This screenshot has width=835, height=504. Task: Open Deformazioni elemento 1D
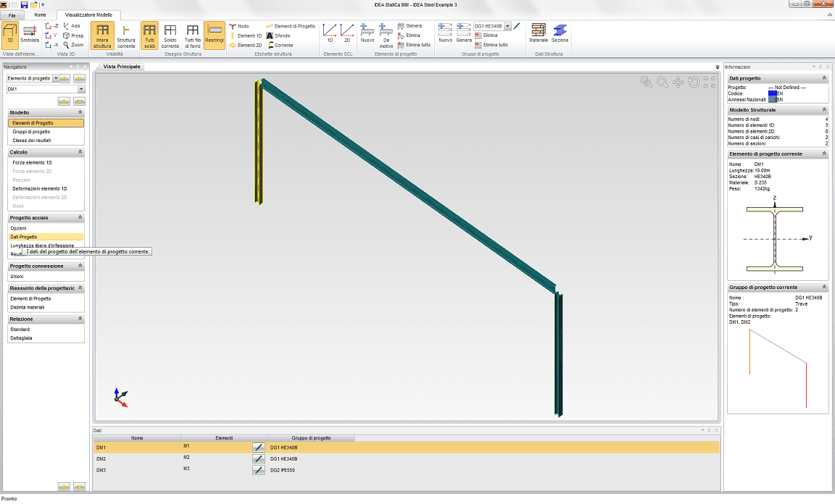[x=39, y=188]
